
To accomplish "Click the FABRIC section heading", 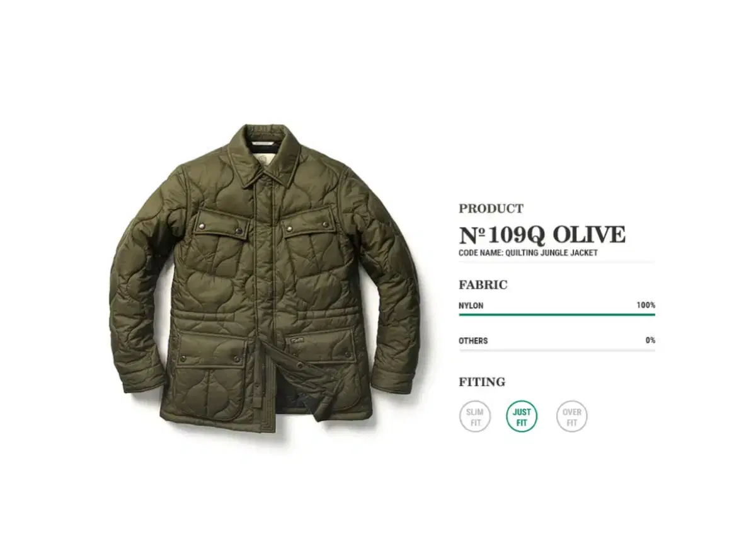I will pos(483,285).
